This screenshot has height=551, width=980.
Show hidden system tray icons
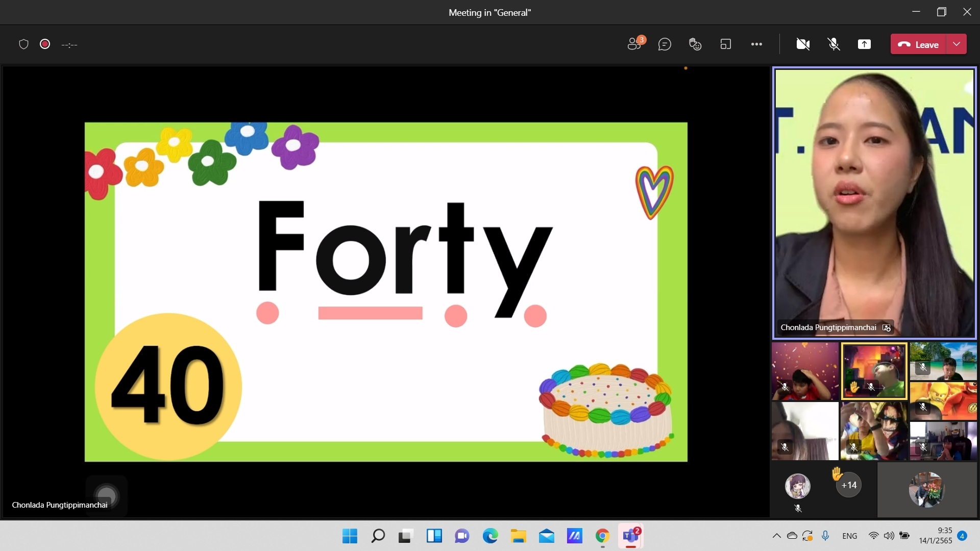[776, 536]
